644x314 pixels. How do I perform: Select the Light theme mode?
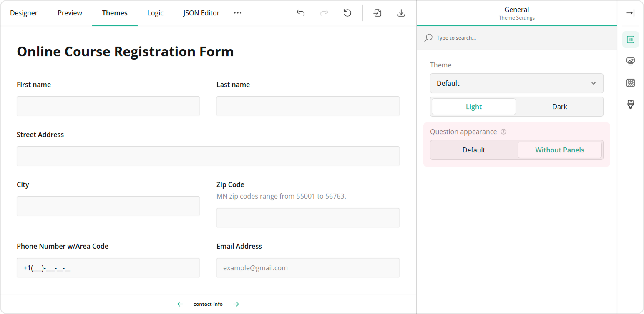click(x=473, y=107)
